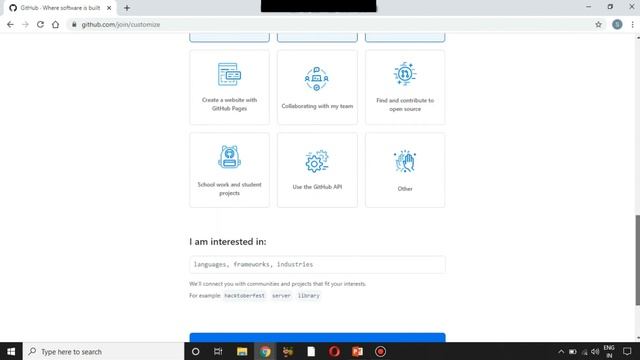Open the white document taskbar icon
640x360 pixels.
click(x=311, y=351)
